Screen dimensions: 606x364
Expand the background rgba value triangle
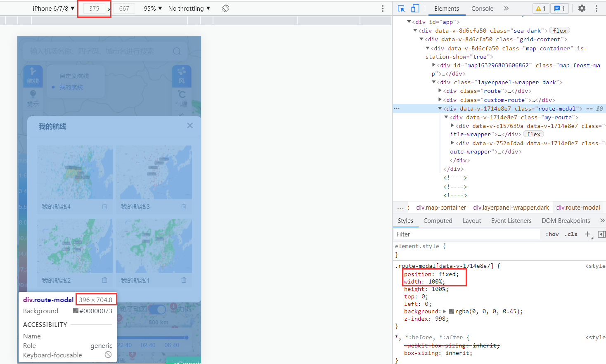(445, 312)
